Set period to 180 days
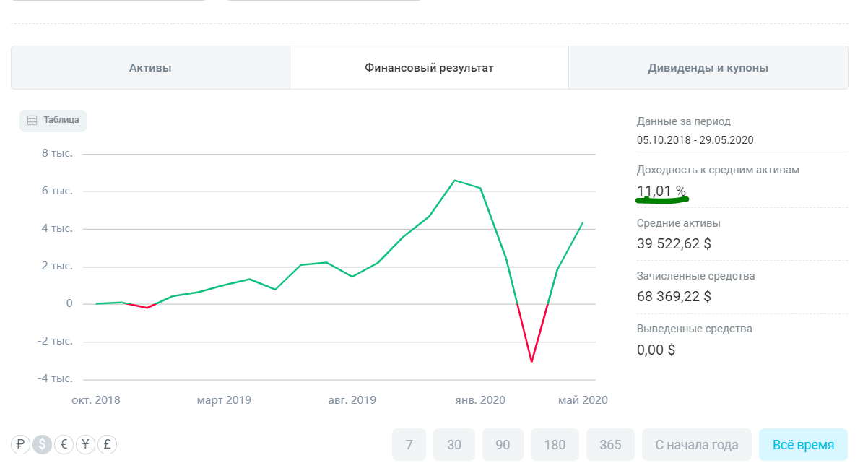The image size is (868, 476). [555, 445]
